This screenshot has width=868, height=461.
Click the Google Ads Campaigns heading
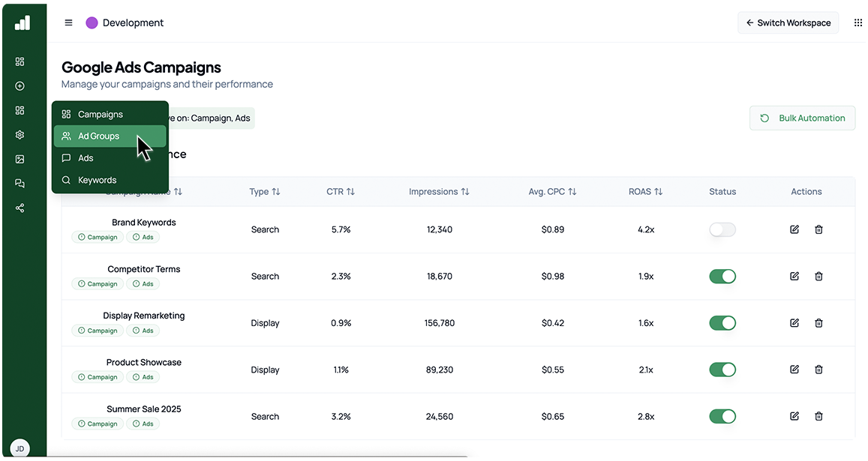(x=141, y=67)
